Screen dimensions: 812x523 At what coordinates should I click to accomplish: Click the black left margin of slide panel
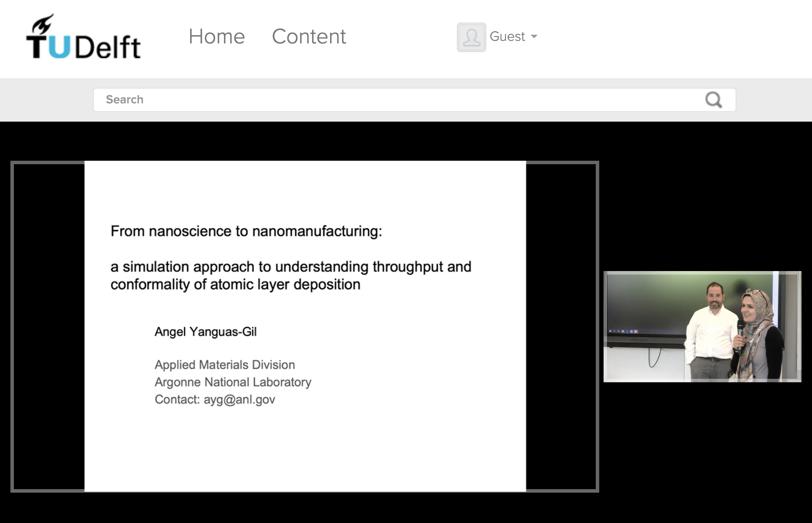point(49,327)
